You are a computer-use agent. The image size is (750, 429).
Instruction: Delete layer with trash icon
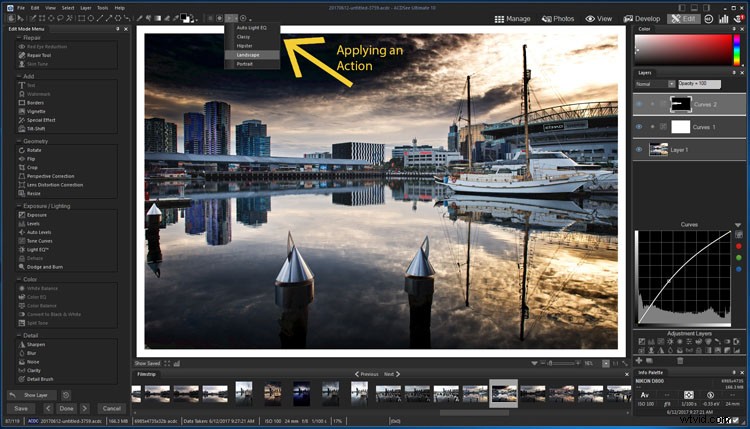[680, 361]
